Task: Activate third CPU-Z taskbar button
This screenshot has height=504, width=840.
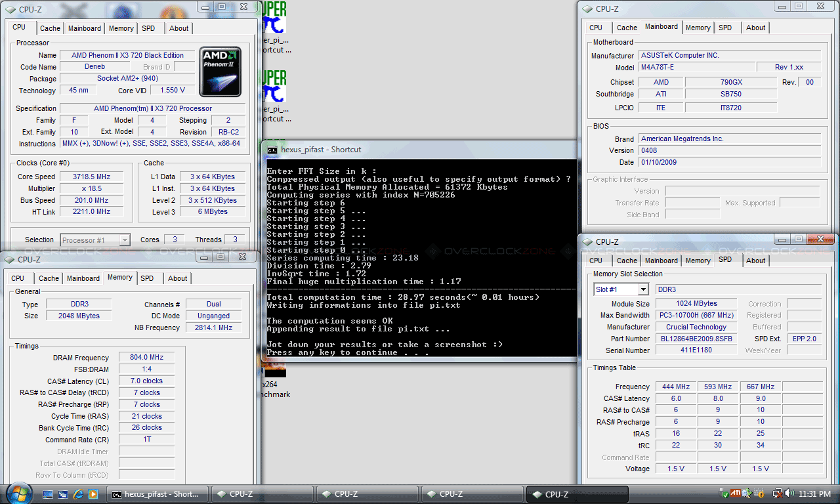Action: 471,494
